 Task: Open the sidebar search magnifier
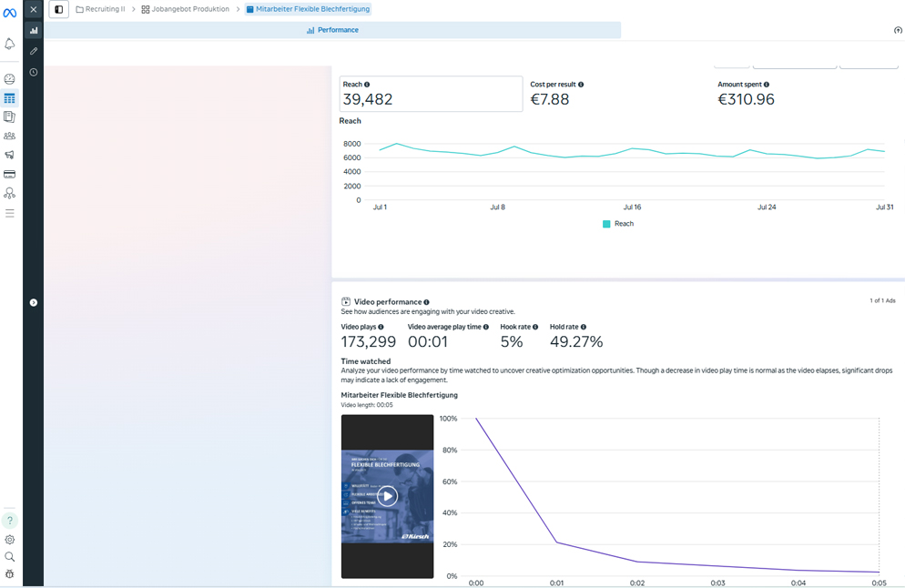(10, 556)
